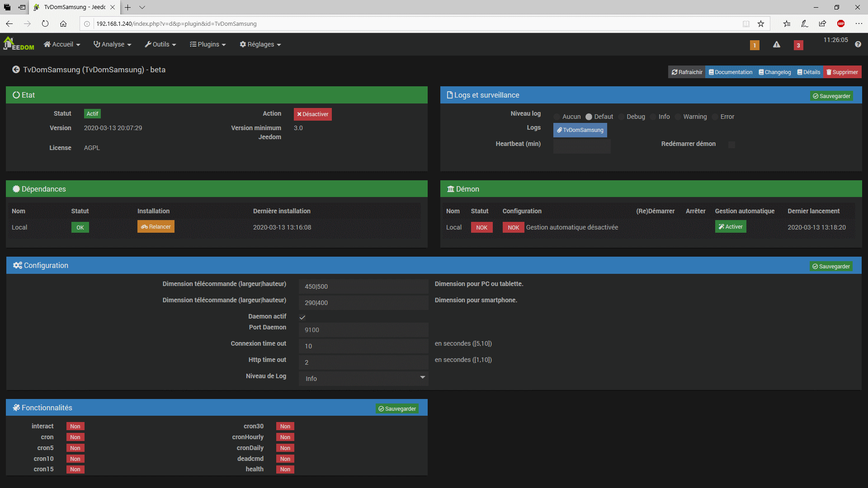
Task: Go back via arrow beside TvDomSamsung title
Action: click(x=16, y=70)
